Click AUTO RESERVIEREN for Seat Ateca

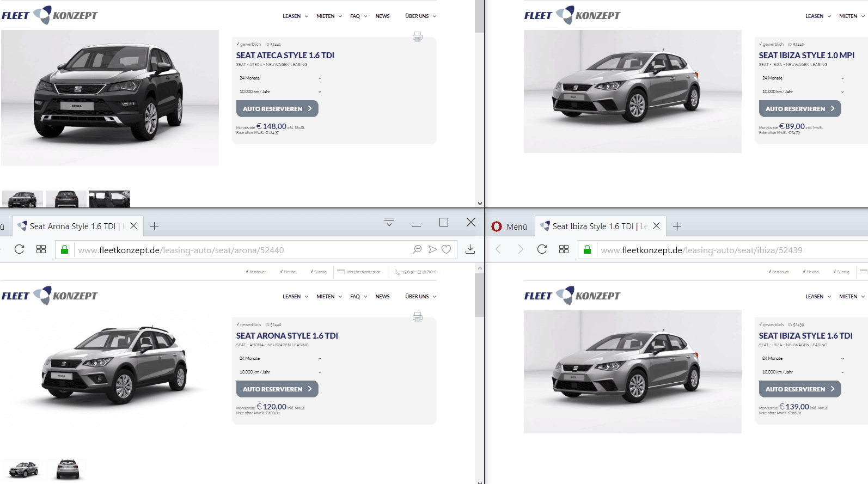coord(277,108)
